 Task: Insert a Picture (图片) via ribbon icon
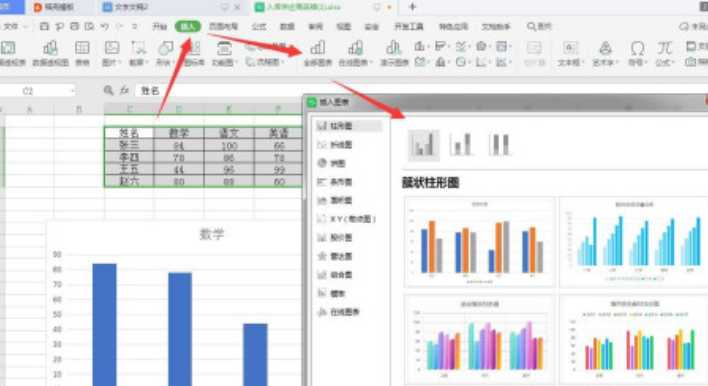(x=112, y=53)
